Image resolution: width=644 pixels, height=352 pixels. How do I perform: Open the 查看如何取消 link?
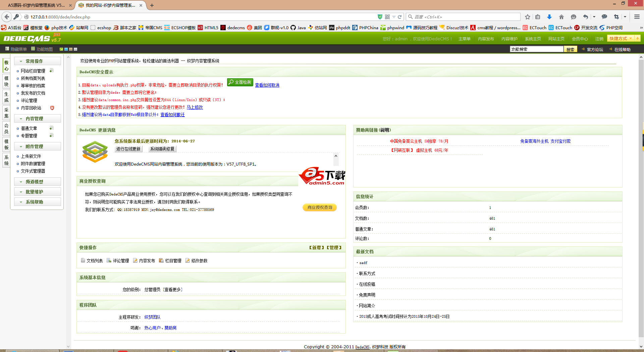pos(267,85)
